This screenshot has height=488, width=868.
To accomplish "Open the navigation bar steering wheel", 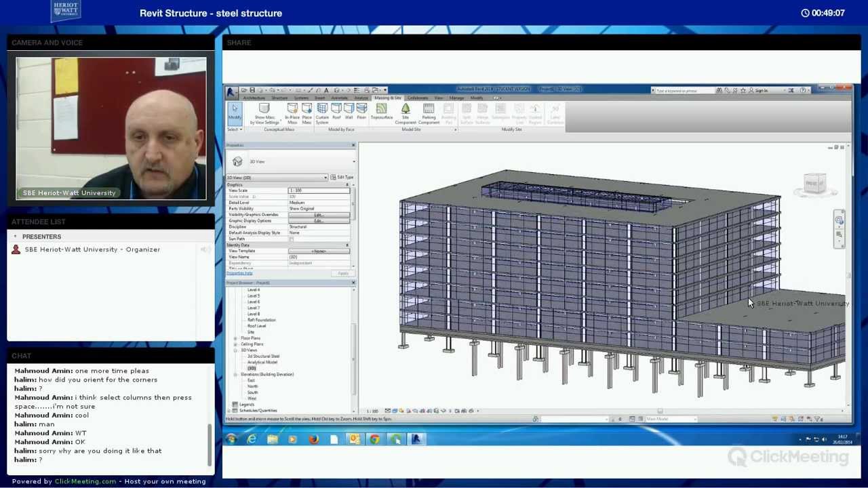I will [x=840, y=220].
